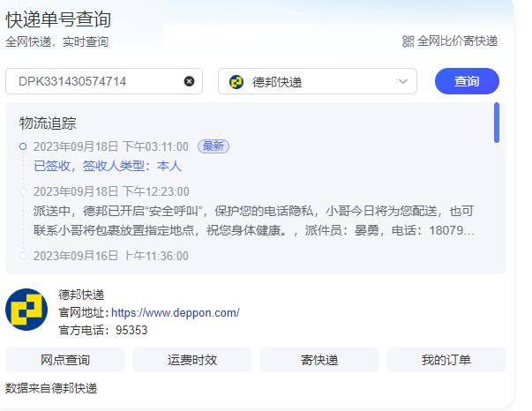This screenshot has height=411, width=532.
Task: Click the 最新 badge
Action: point(214,146)
